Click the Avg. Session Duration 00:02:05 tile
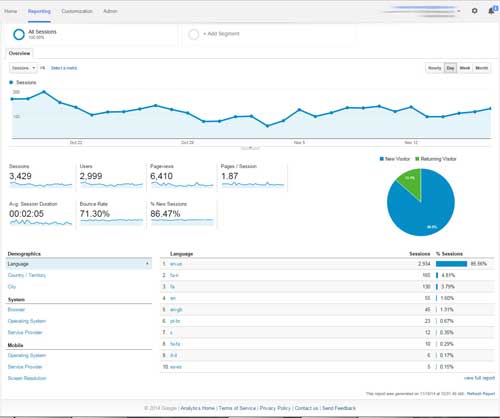Screen dimensions: 500x418 (x=40, y=214)
